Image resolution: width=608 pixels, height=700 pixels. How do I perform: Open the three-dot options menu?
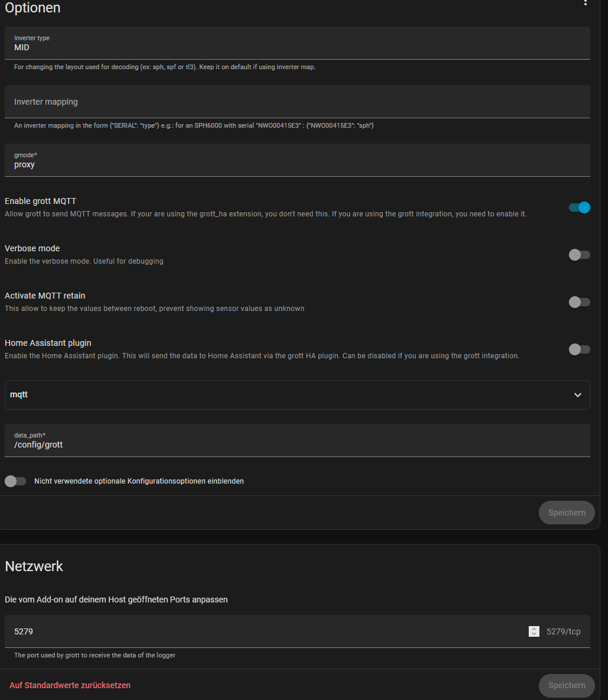pos(586,3)
